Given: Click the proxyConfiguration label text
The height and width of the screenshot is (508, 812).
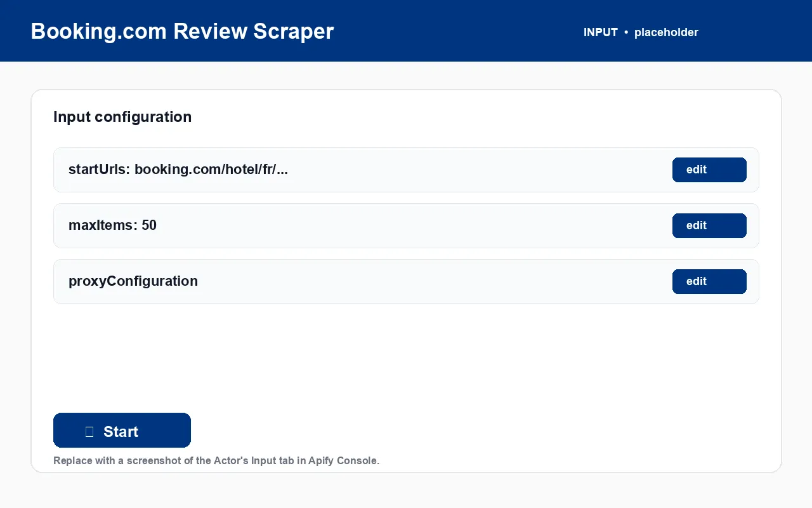Looking at the screenshot, I should (133, 281).
